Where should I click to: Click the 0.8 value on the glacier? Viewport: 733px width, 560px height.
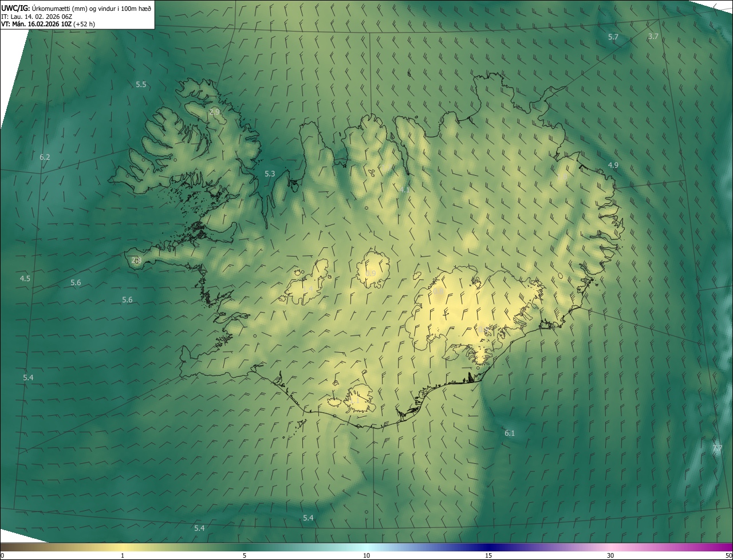tap(439, 291)
